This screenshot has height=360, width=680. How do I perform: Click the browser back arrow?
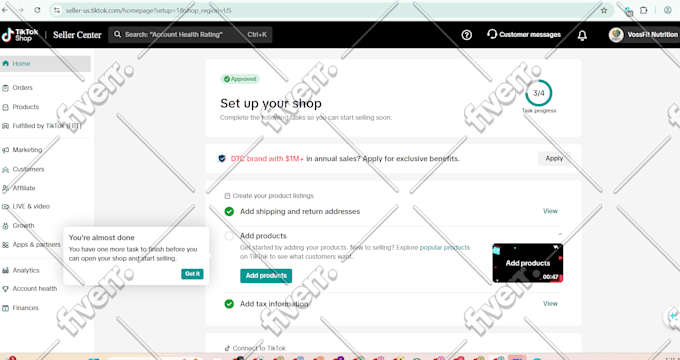point(4,10)
